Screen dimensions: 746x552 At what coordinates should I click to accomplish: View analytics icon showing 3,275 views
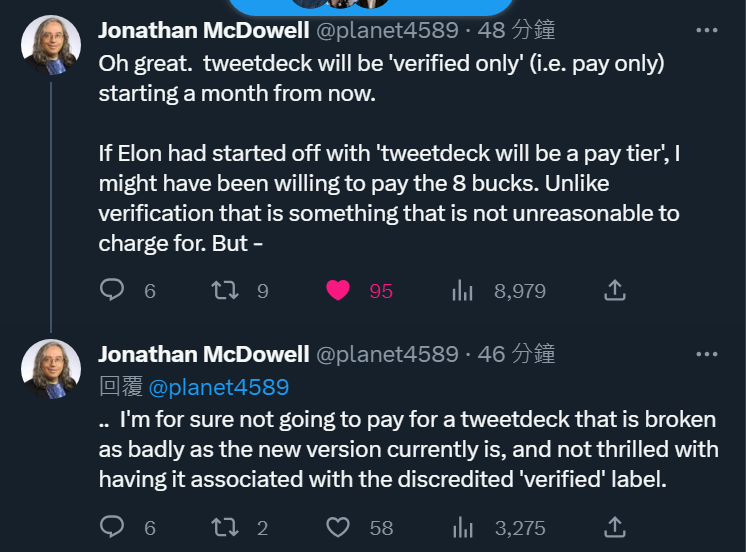click(x=462, y=527)
